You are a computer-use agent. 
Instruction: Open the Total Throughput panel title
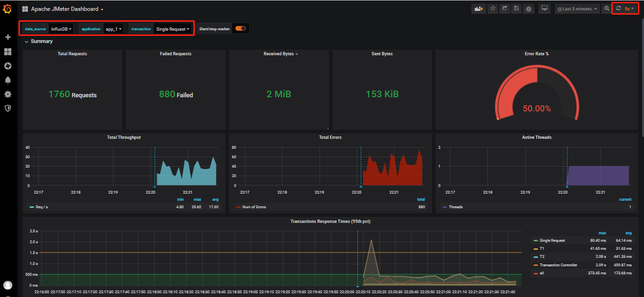click(124, 137)
